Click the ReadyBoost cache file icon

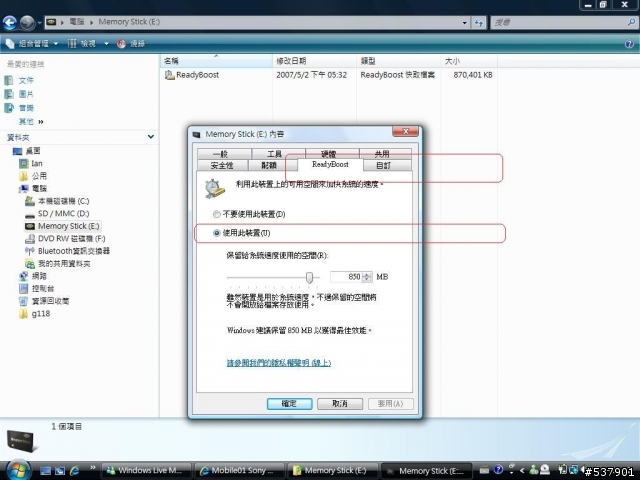(x=169, y=75)
